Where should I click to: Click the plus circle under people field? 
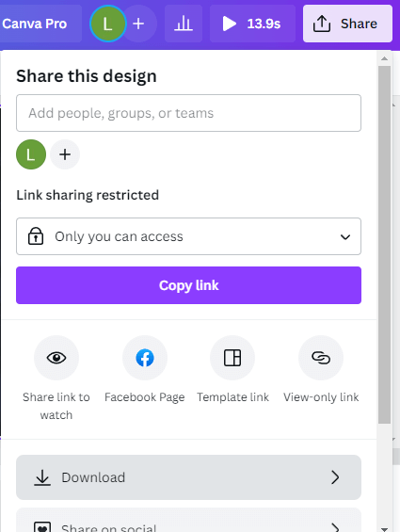click(x=65, y=154)
